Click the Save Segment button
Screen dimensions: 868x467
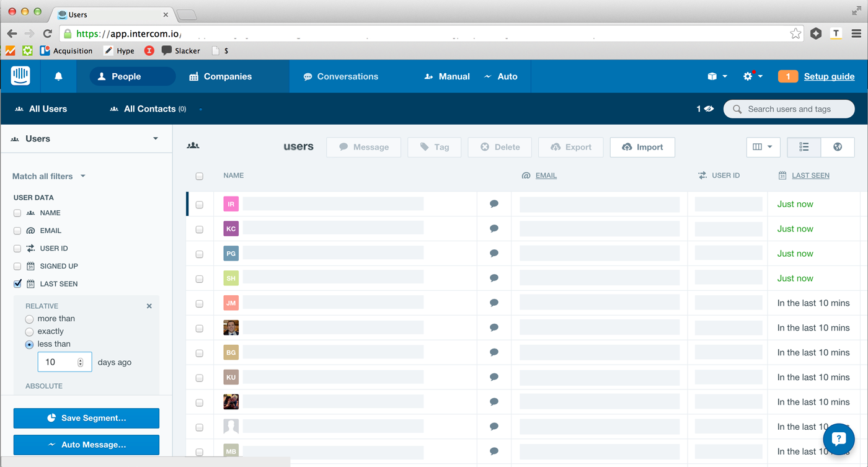click(86, 418)
